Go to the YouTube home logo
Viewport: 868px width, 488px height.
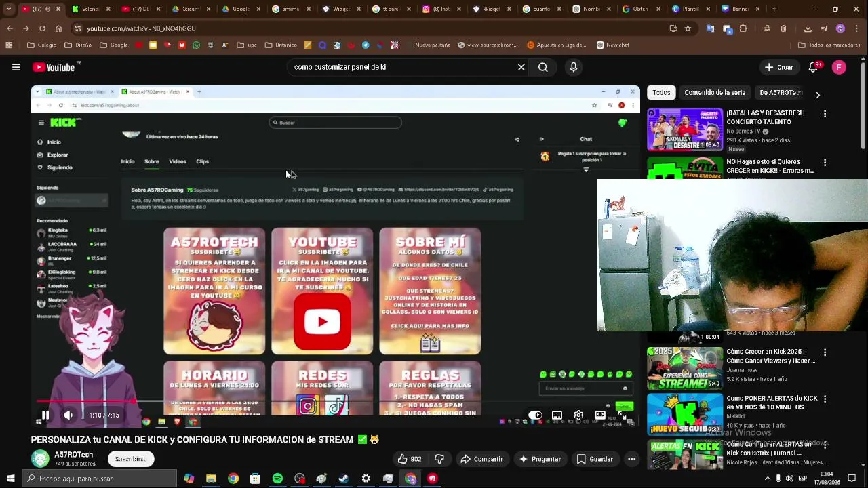54,67
